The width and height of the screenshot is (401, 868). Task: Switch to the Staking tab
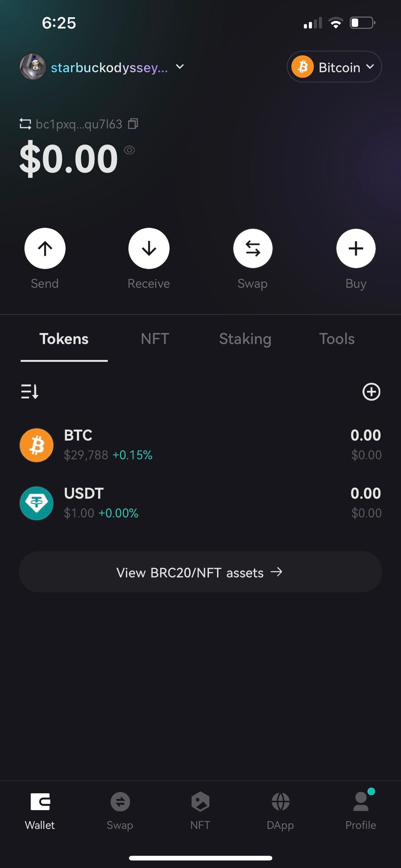click(245, 339)
